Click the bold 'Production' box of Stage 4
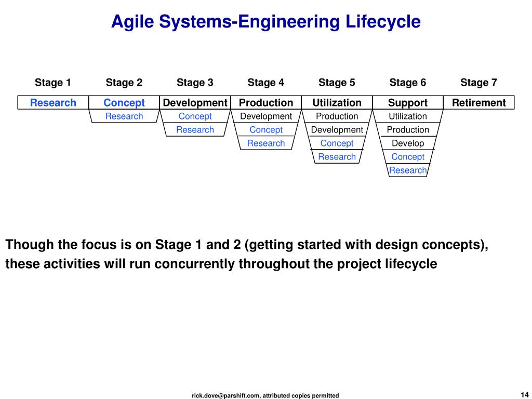The width and height of the screenshot is (532, 399). tap(265, 102)
